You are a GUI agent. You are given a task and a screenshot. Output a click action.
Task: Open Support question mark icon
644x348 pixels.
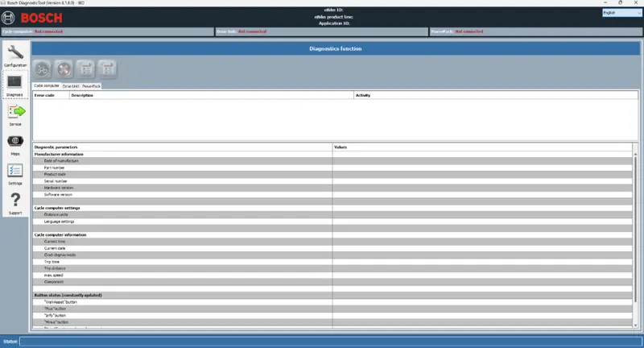coord(15,200)
